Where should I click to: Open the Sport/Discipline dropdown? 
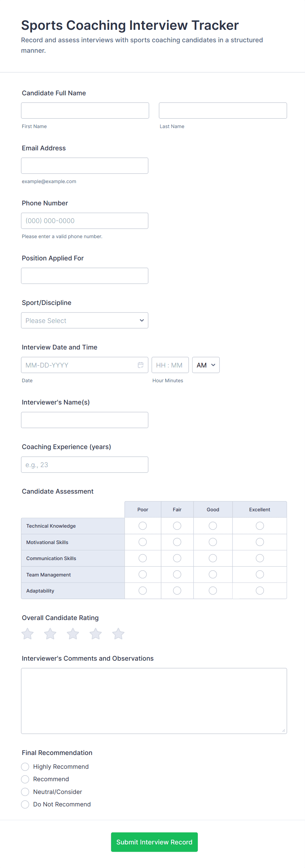pyautogui.click(x=85, y=320)
